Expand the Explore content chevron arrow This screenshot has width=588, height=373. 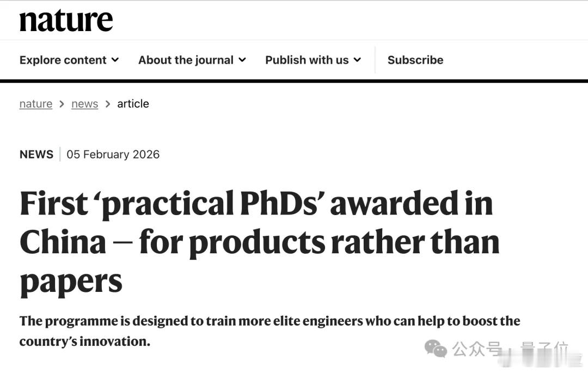[115, 60]
